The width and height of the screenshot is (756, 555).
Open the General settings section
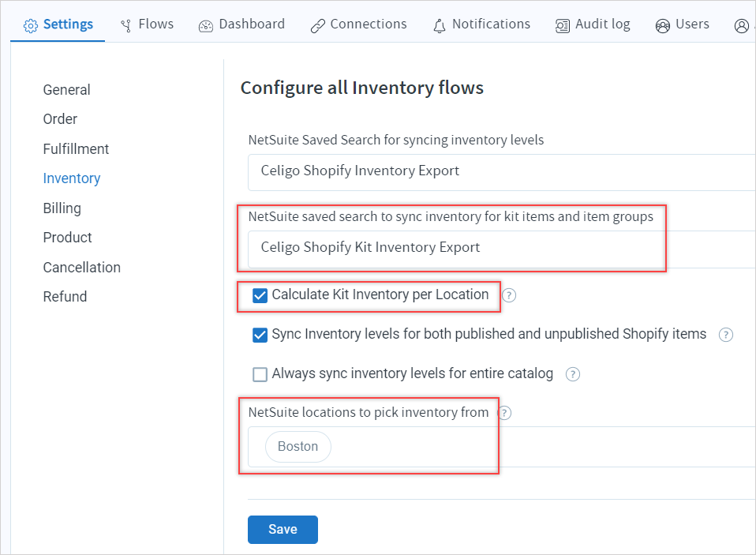click(66, 90)
